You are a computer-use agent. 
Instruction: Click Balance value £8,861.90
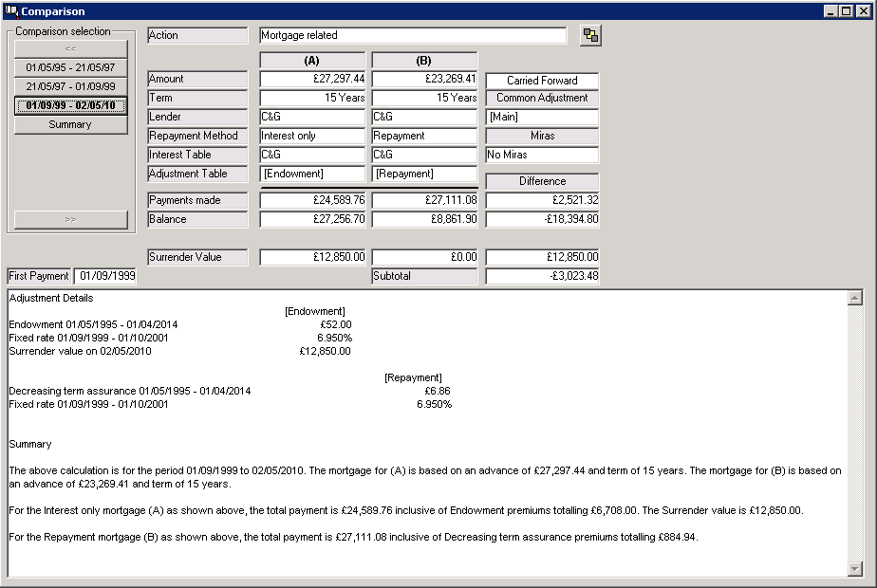point(424,219)
